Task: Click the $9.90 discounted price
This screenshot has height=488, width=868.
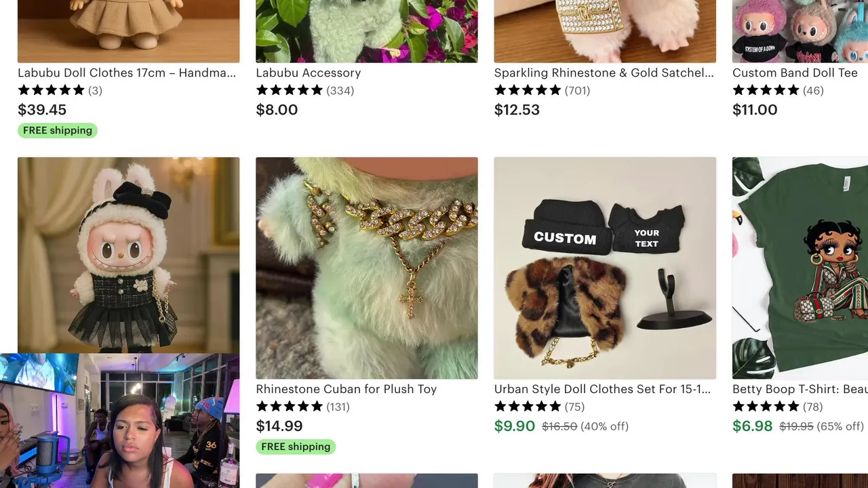Action: coord(515,426)
